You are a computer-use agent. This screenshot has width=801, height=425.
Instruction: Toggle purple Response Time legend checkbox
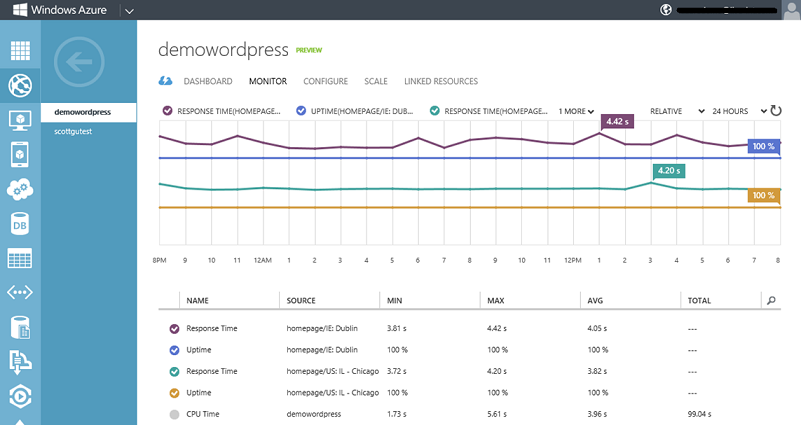pos(168,110)
